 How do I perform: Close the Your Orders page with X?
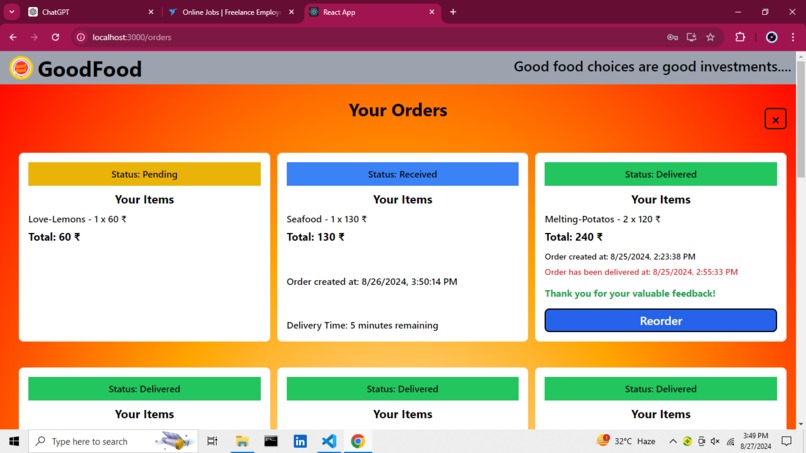[x=775, y=119]
